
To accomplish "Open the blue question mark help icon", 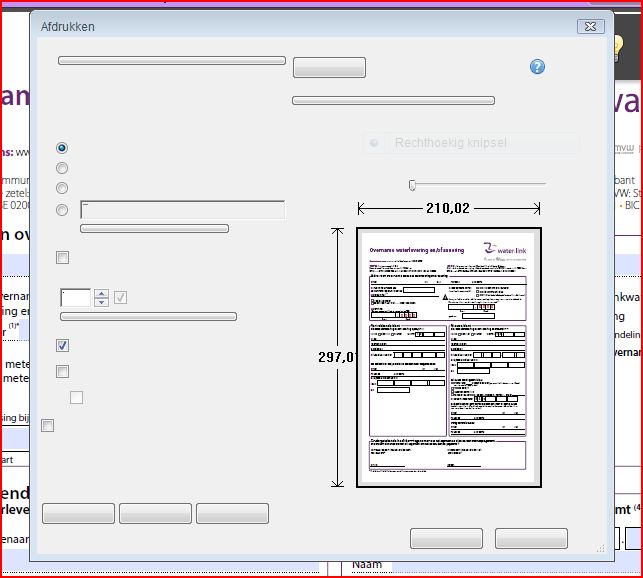I will pos(537,66).
